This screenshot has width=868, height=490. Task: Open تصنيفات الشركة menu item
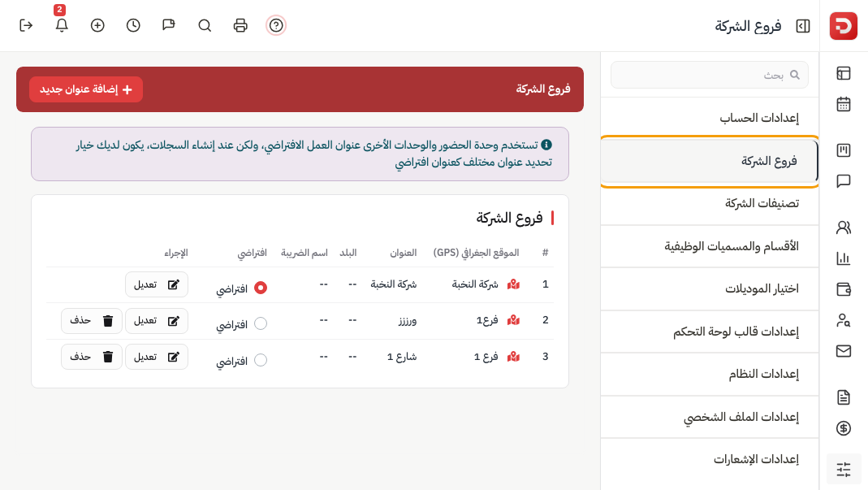click(709, 203)
